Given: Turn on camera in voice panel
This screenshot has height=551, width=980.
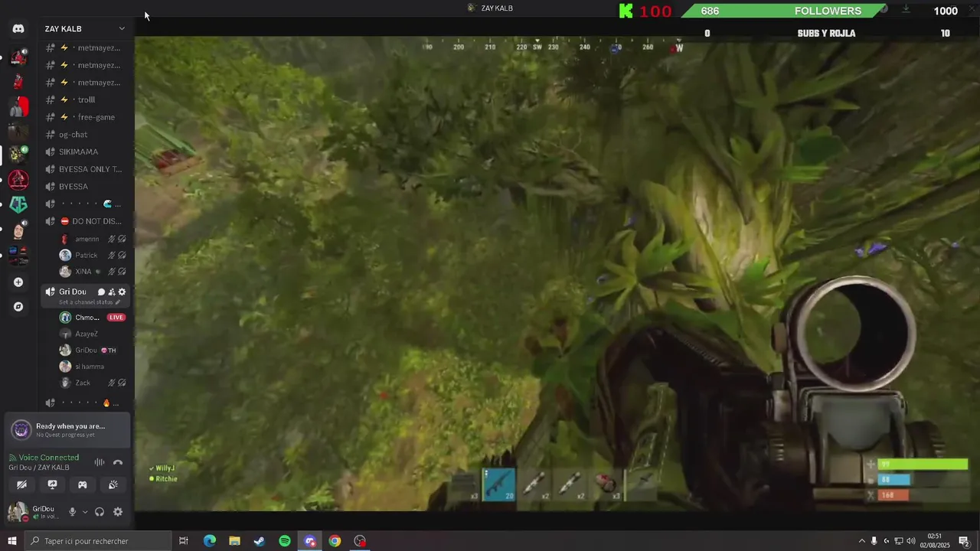Looking at the screenshot, I should click(x=21, y=484).
